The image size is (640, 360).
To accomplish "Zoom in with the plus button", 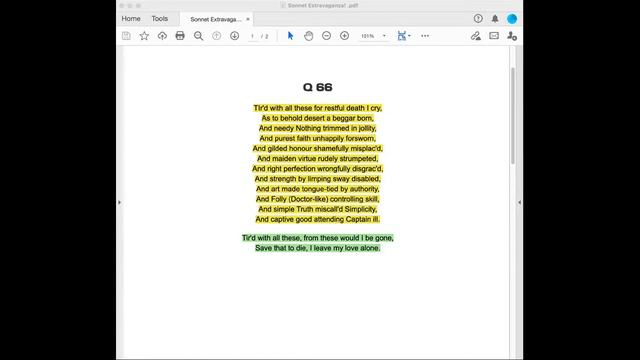I will pos(344,36).
